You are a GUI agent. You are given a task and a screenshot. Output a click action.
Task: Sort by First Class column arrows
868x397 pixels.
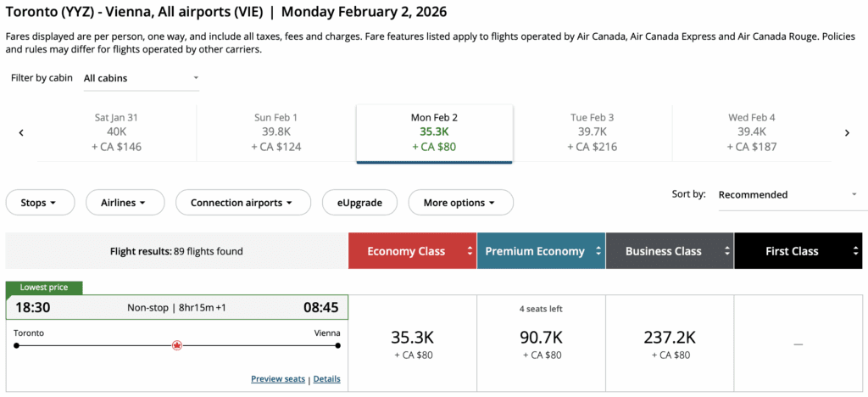coord(856,251)
